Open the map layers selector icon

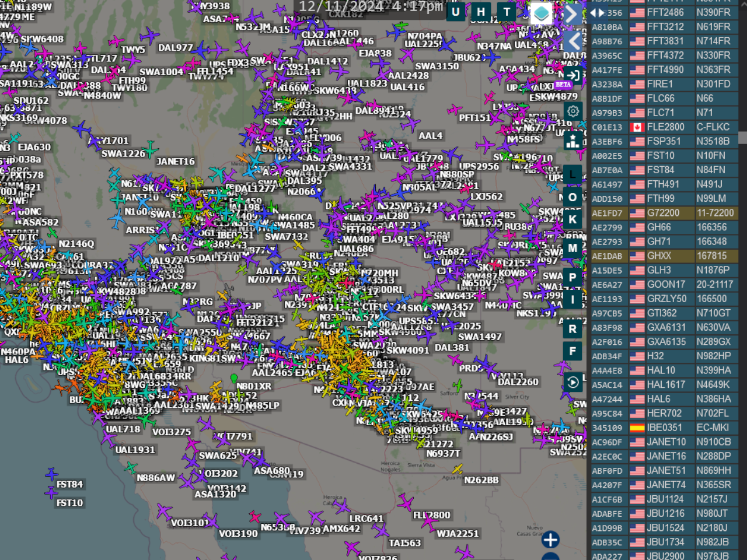(541, 13)
